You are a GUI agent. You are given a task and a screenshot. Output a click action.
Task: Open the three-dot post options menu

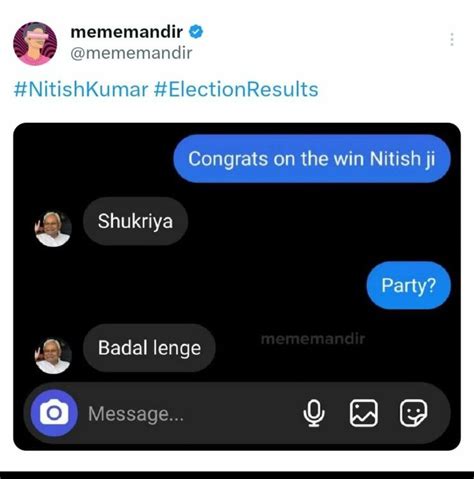(x=452, y=39)
